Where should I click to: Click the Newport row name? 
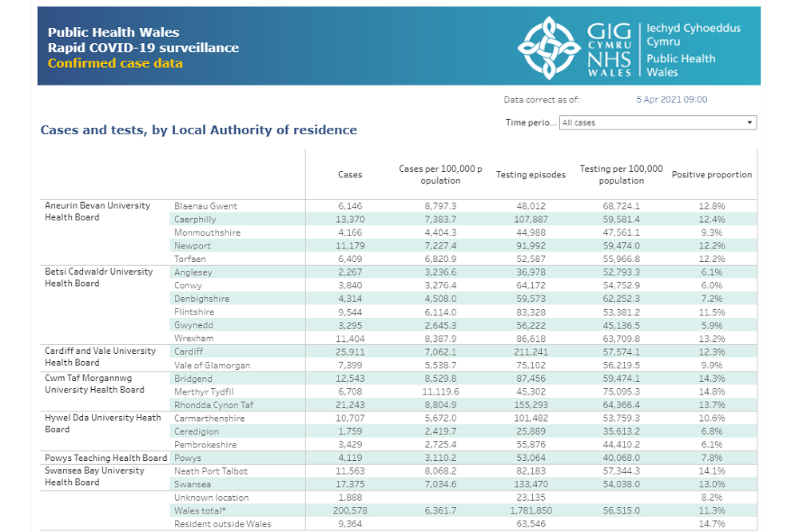(x=192, y=246)
